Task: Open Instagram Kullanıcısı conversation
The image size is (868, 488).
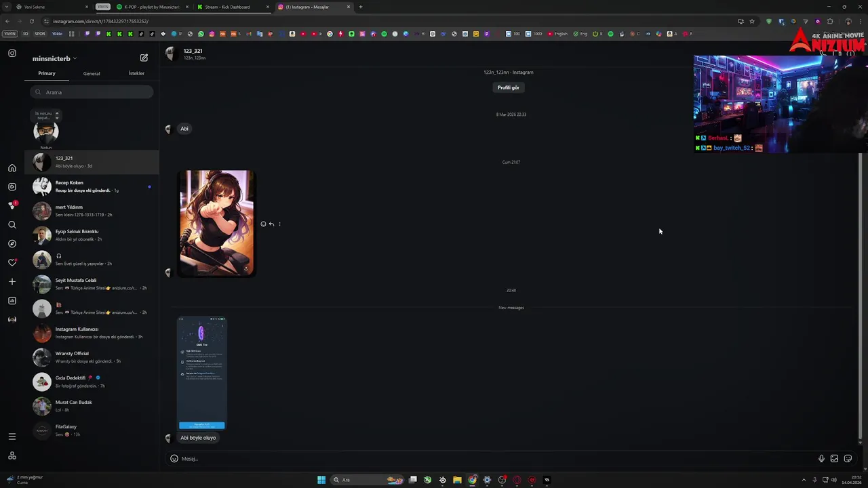Action: pos(92,333)
